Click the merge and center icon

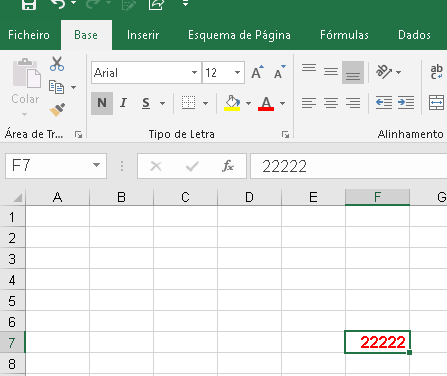(436, 103)
